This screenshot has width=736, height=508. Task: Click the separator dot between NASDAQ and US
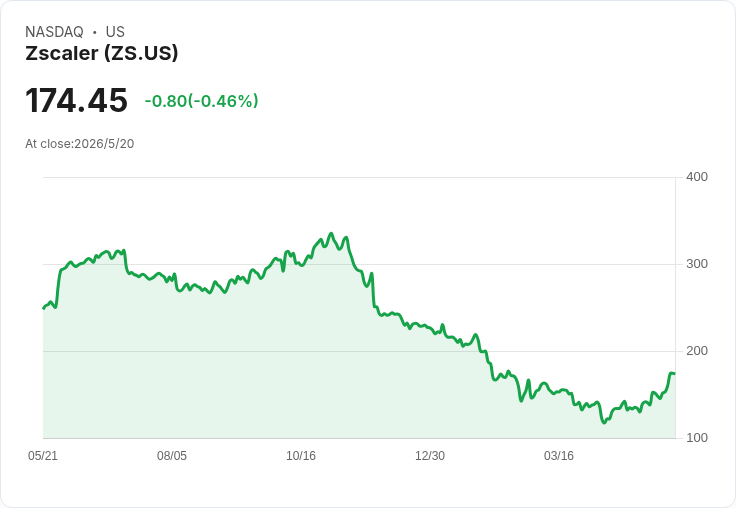click(x=94, y=32)
